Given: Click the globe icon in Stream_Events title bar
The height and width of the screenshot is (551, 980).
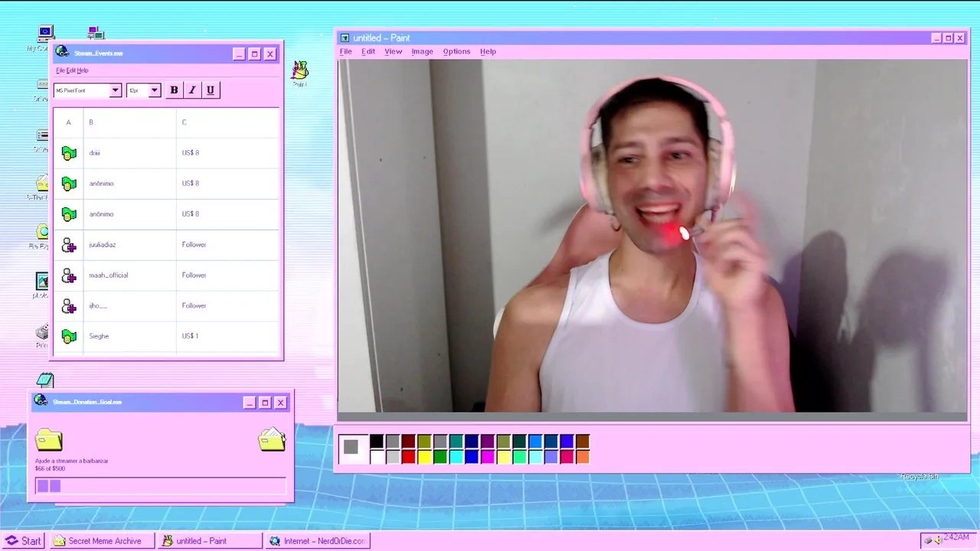Looking at the screenshot, I should pos(62,52).
